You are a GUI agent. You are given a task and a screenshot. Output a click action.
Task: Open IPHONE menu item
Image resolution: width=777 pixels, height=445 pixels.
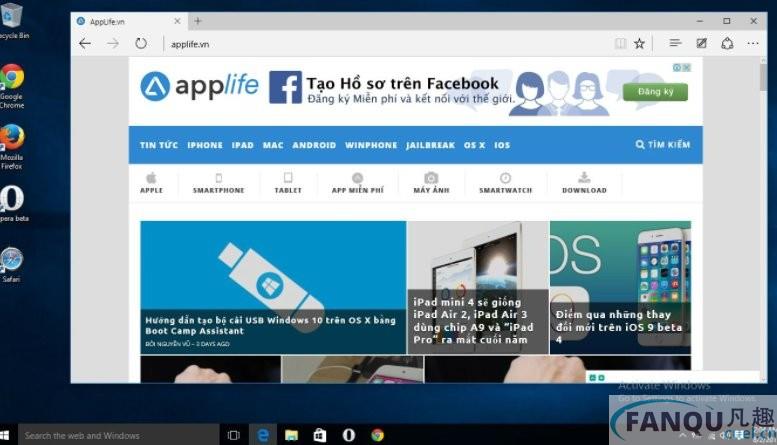(205, 145)
